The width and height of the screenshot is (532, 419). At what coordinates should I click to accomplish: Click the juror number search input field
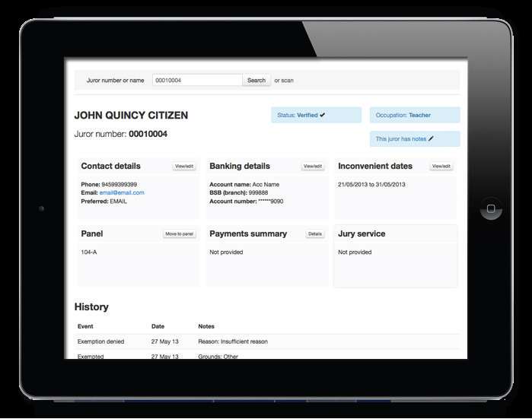[x=196, y=80]
